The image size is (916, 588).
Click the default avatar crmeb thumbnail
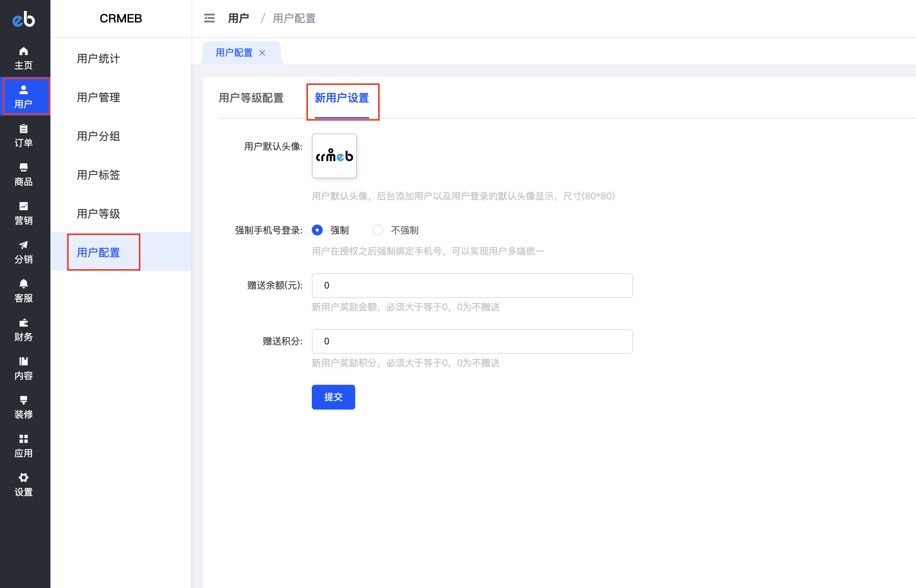coord(334,156)
